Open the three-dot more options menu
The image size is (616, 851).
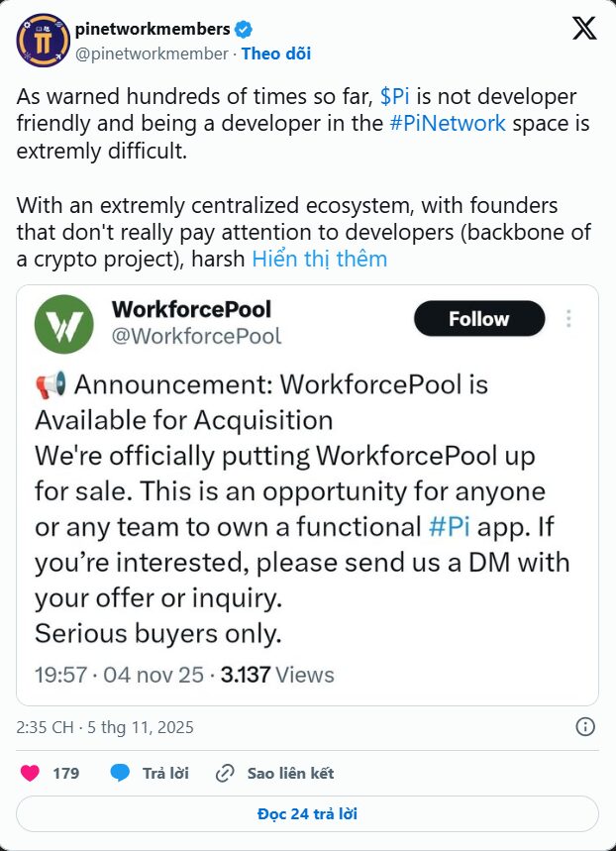568,319
